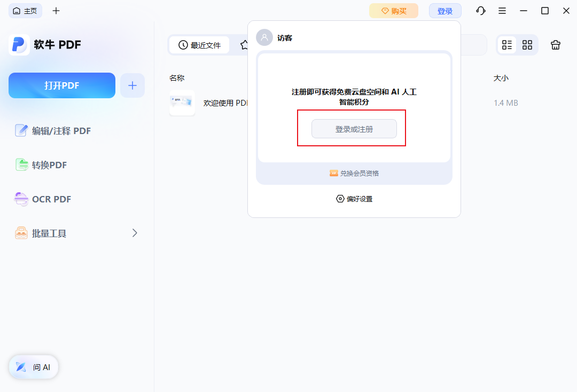Image resolution: width=577 pixels, height=392 pixels.
Task: Click the create new PDF plus button
Action: coord(132,85)
